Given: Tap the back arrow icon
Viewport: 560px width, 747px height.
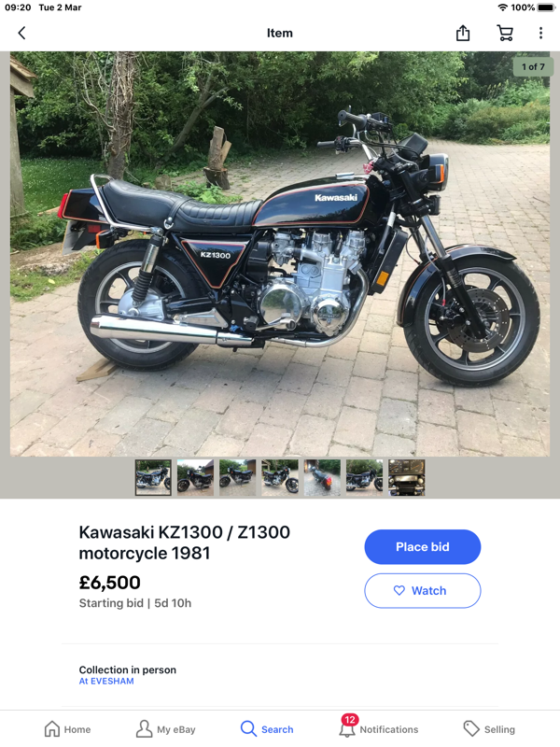Looking at the screenshot, I should [x=21, y=33].
